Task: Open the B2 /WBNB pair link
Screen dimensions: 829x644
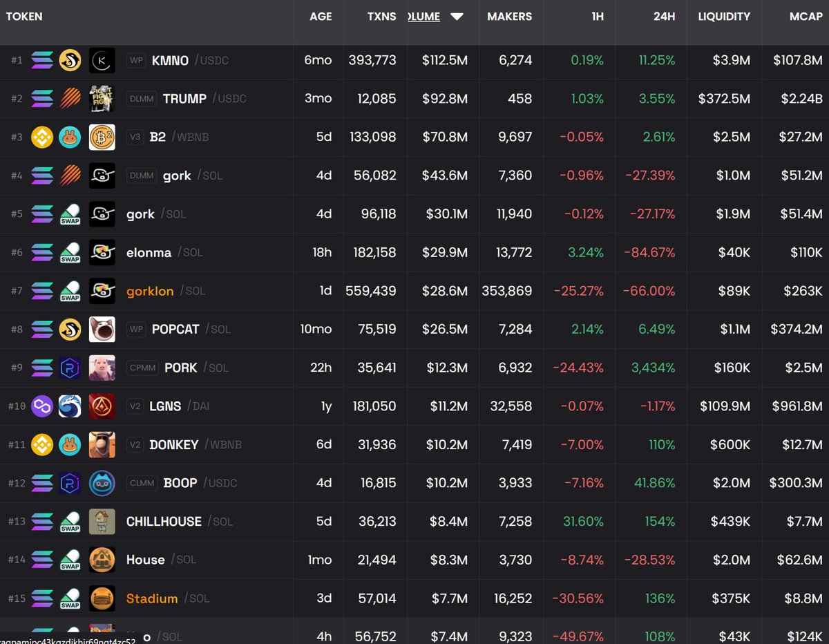Action: pos(179,138)
